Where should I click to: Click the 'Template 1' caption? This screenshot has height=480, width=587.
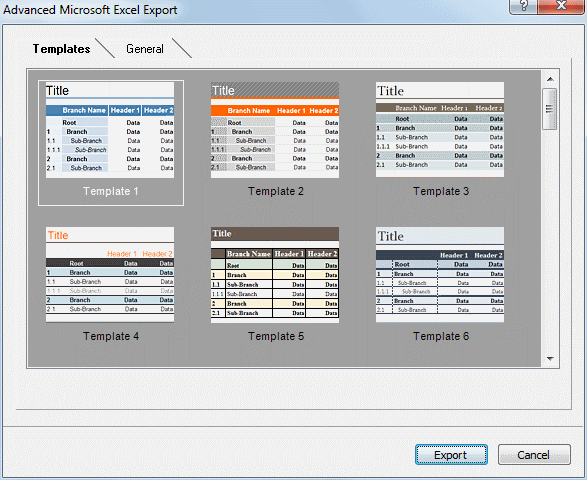pyautogui.click(x=111, y=191)
